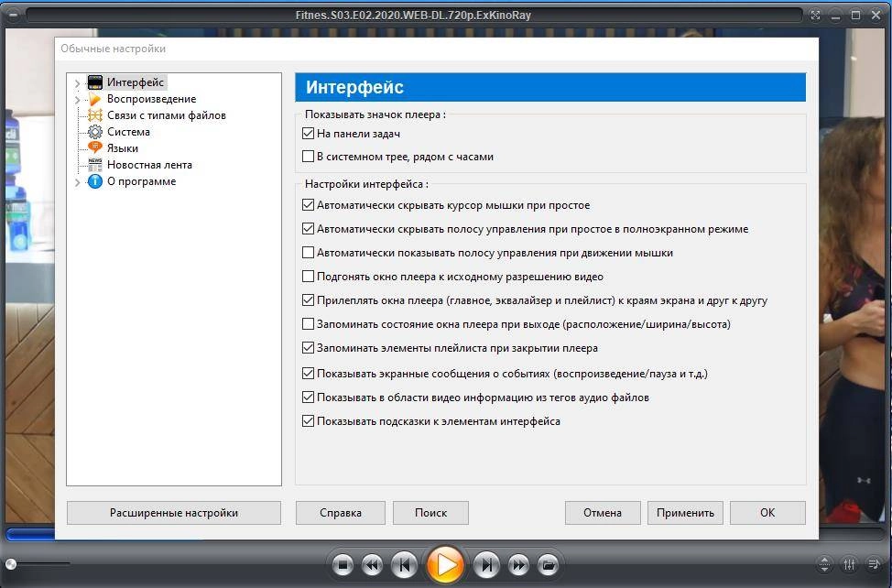
Task: Click the blue Интерфейс section header
Action: pyautogui.click(x=550, y=87)
